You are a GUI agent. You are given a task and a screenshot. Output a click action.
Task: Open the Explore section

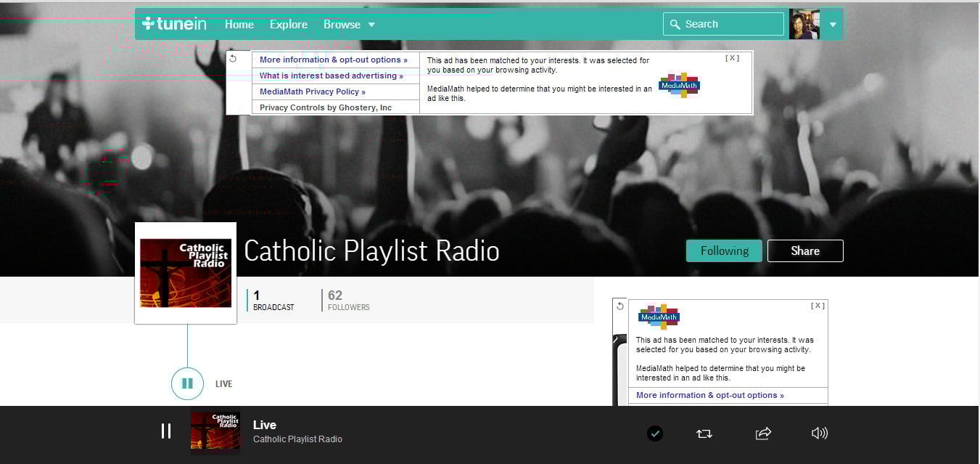tap(289, 24)
